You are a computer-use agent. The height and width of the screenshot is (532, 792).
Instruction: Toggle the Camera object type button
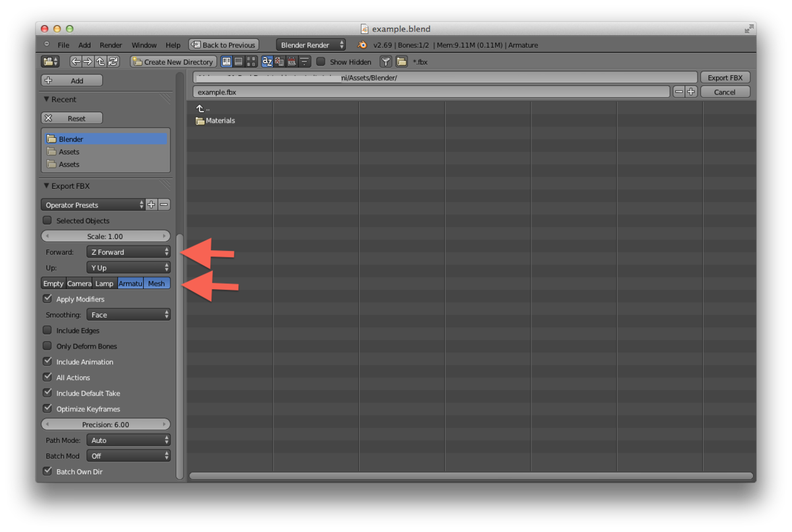point(79,283)
